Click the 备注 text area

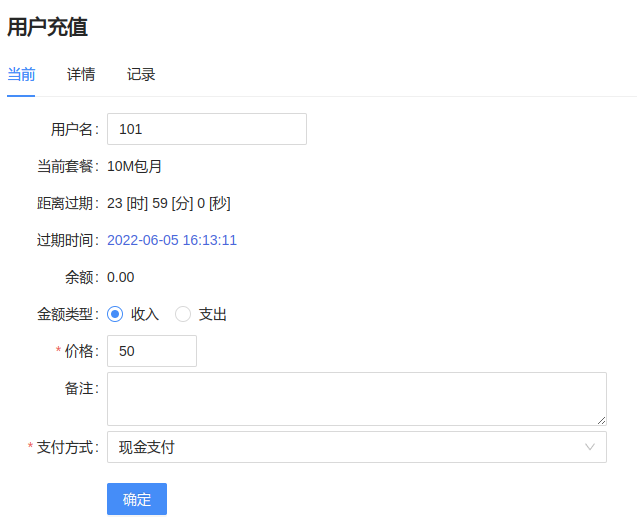click(x=357, y=399)
